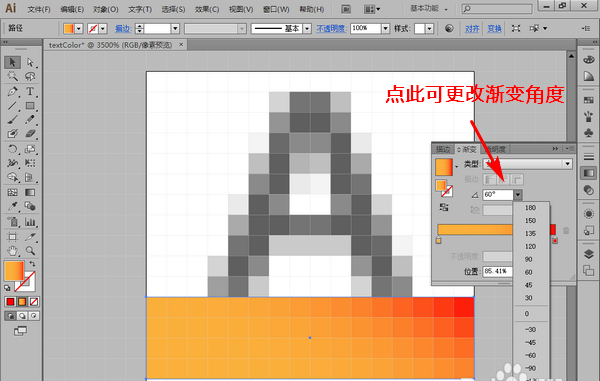Open the opacity 100% dropdown

(x=385, y=28)
